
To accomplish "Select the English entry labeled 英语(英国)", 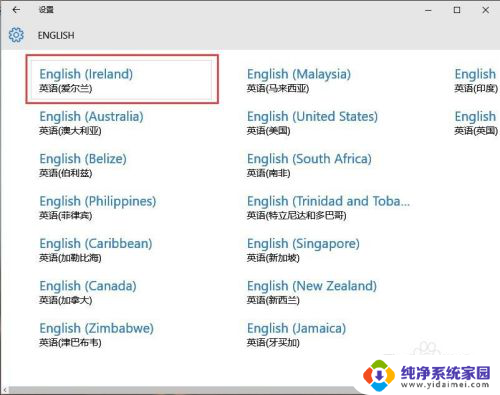I will 476,122.
